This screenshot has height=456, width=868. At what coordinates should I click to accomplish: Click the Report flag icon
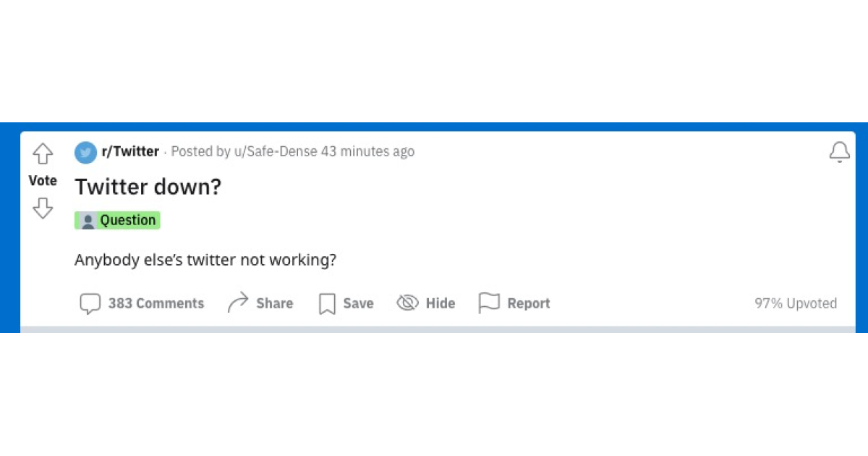[489, 303]
